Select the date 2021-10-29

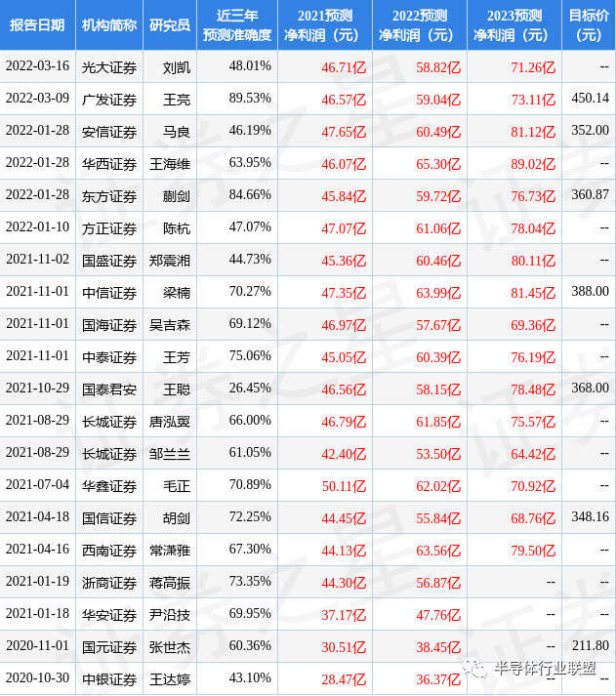click(37, 388)
